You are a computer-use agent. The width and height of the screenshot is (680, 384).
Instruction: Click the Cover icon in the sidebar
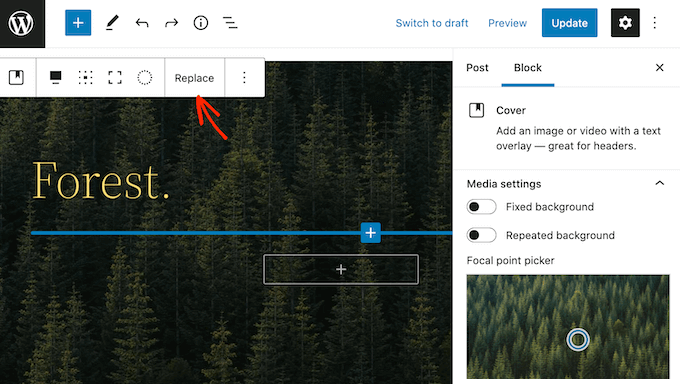477,110
